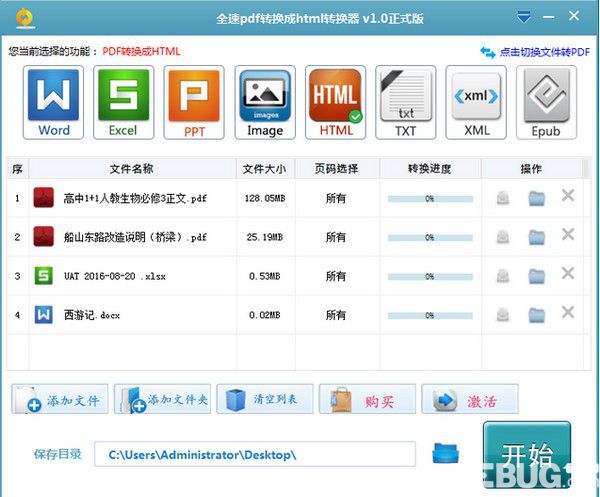Click spreadsheet icon of UAT 2016-08-20 row
Screen dimensions: 600x497
pyautogui.click(x=44, y=275)
